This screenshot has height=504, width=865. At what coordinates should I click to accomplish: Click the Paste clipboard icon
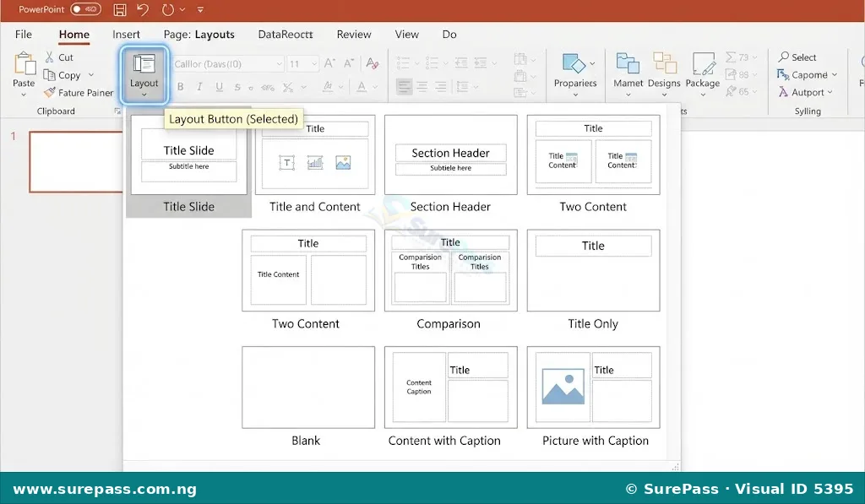click(x=24, y=63)
